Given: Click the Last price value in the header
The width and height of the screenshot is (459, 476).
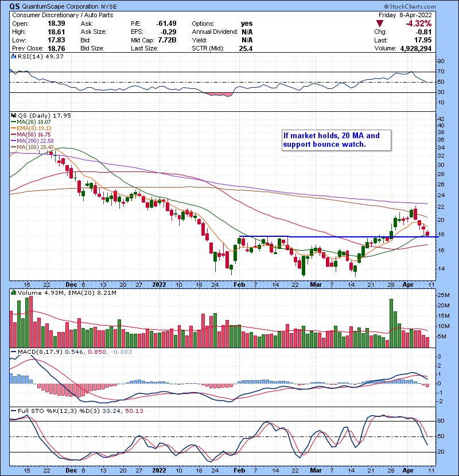Looking at the screenshot, I should pyautogui.click(x=423, y=40).
